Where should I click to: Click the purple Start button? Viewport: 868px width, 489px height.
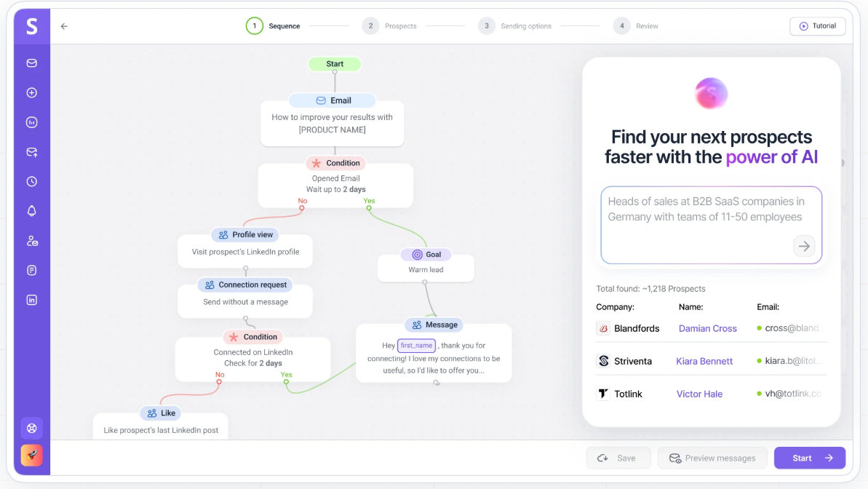pyautogui.click(x=809, y=458)
